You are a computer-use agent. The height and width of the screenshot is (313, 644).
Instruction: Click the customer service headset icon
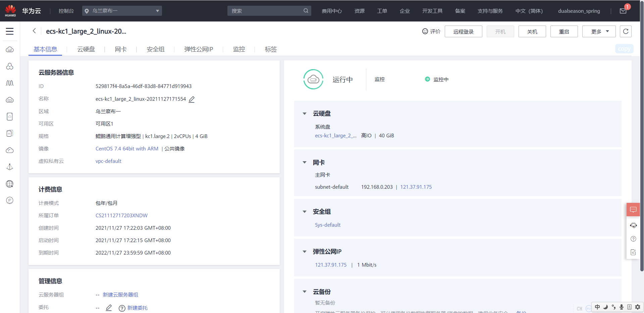633,225
